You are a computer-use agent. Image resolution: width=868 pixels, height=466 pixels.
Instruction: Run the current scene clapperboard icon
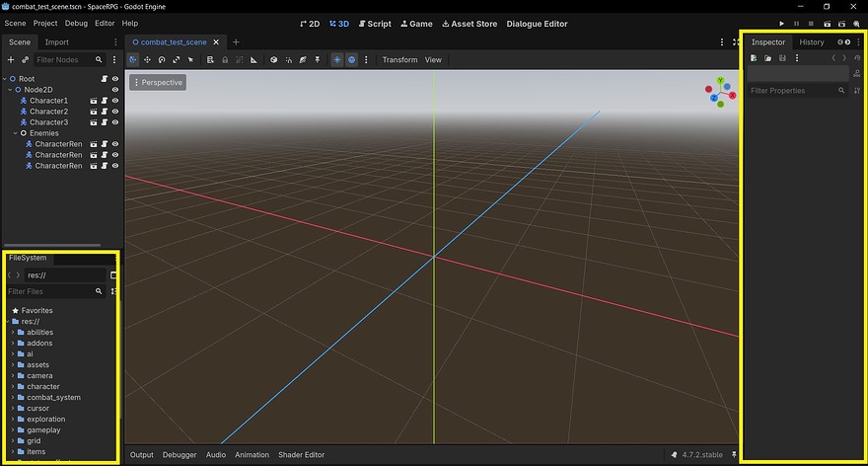tap(827, 24)
